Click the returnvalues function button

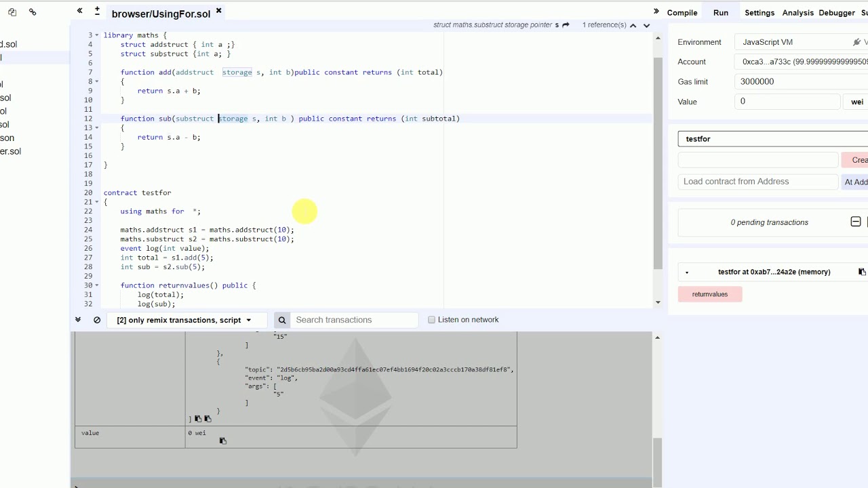pyautogui.click(x=710, y=294)
